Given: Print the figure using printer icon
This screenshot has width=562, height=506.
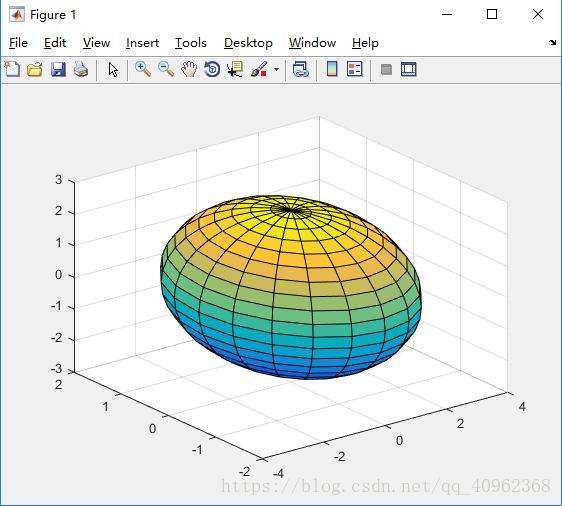Looking at the screenshot, I should [81, 69].
